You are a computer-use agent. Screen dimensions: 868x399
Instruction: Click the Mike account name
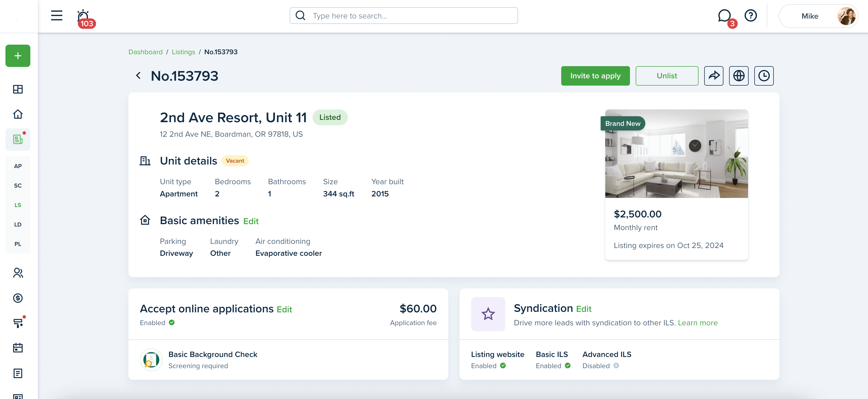(x=809, y=16)
